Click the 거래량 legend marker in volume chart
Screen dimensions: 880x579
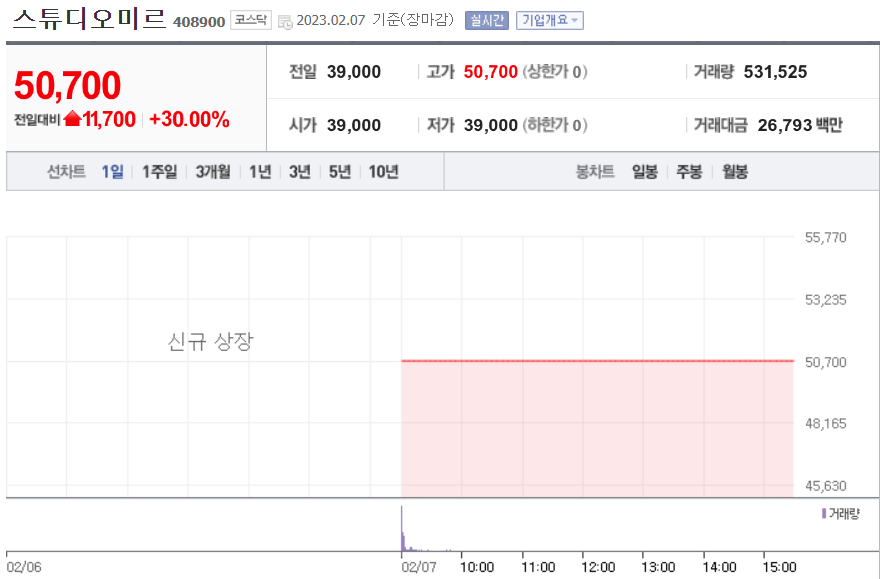[x=824, y=513]
